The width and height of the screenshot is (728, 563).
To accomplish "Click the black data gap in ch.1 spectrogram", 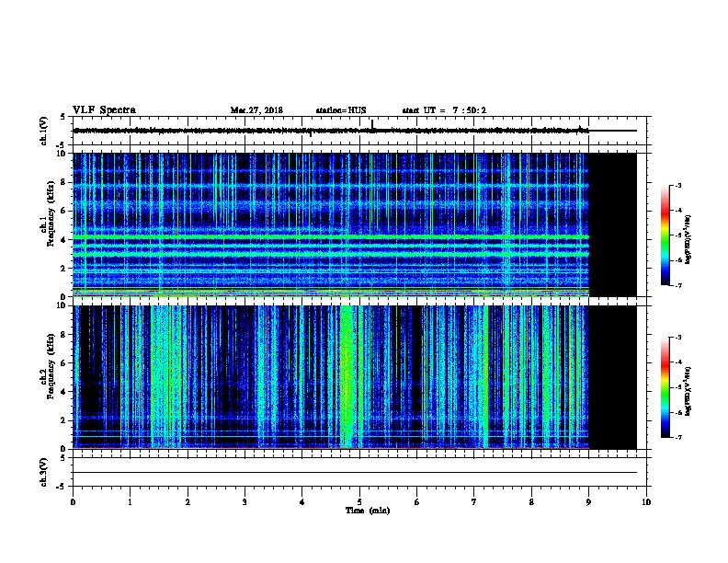I will click(x=613, y=224).
